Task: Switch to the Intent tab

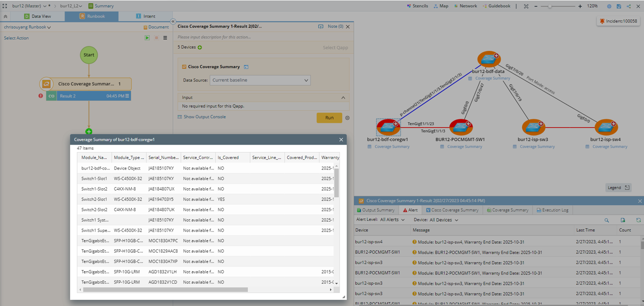Action: point(145,16)
